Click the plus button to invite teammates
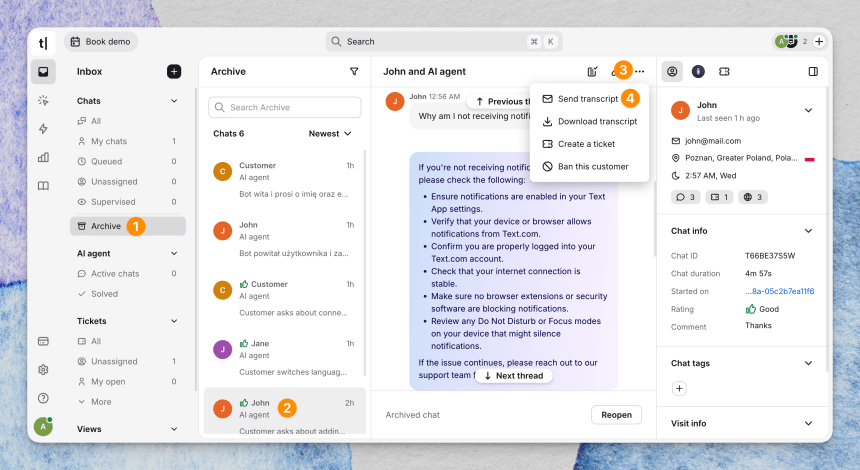Screen dimensions: 860x470 (819, 41)
